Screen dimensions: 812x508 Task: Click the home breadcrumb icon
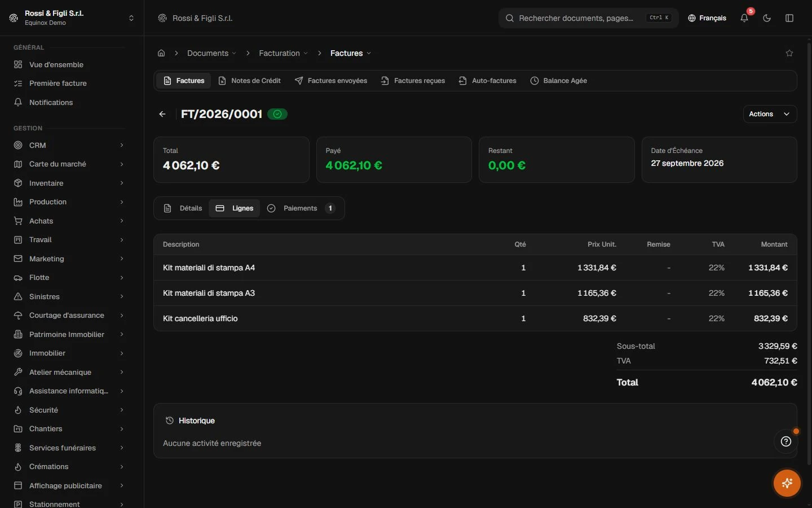(x=161, y=53)
